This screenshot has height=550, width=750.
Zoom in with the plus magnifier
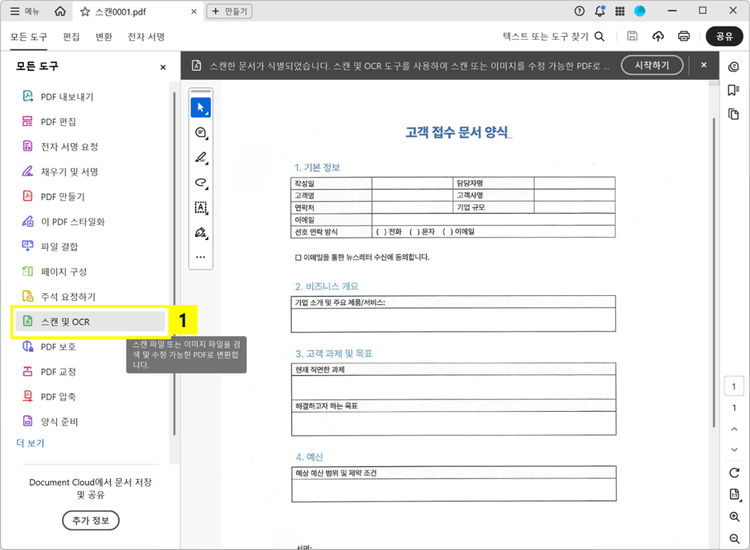[x=735, y=517]
